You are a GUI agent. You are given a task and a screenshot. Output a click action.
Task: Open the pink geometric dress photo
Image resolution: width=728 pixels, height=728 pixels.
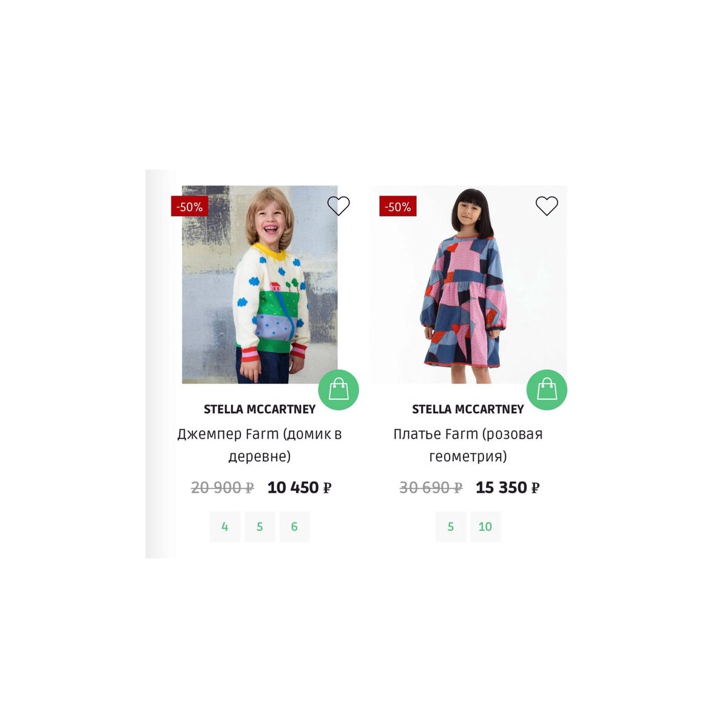(x=468, y=285)
